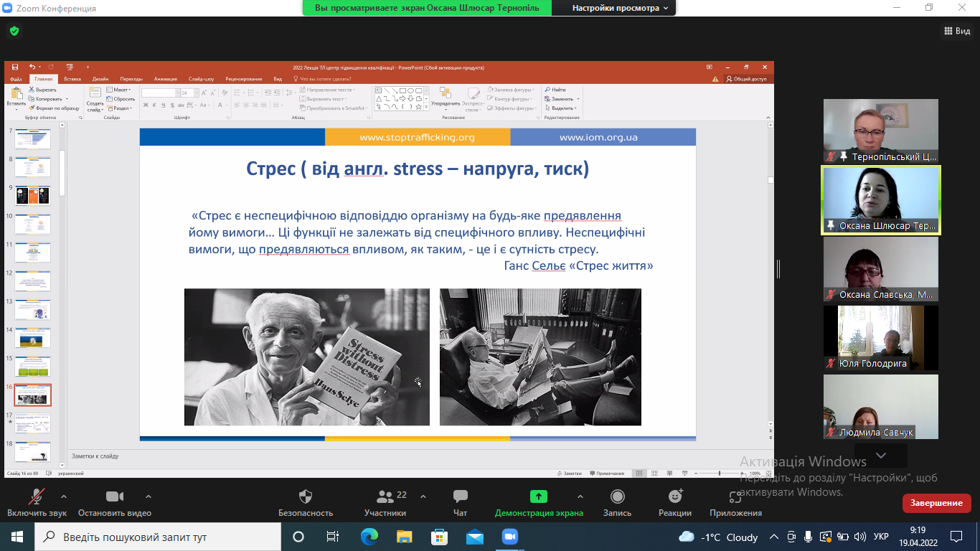
Task: Click the red Завершение button
Action: (x=937, y=503)
